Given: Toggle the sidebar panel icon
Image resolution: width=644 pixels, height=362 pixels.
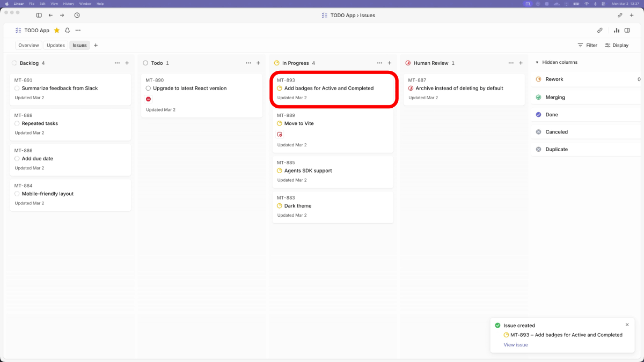Looking at the screenshot, I should point(39,16).
